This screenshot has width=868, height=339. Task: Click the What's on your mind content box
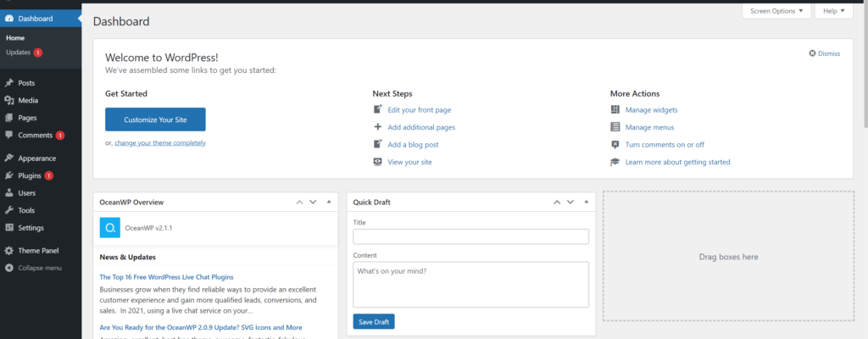[x=471, y=285]
